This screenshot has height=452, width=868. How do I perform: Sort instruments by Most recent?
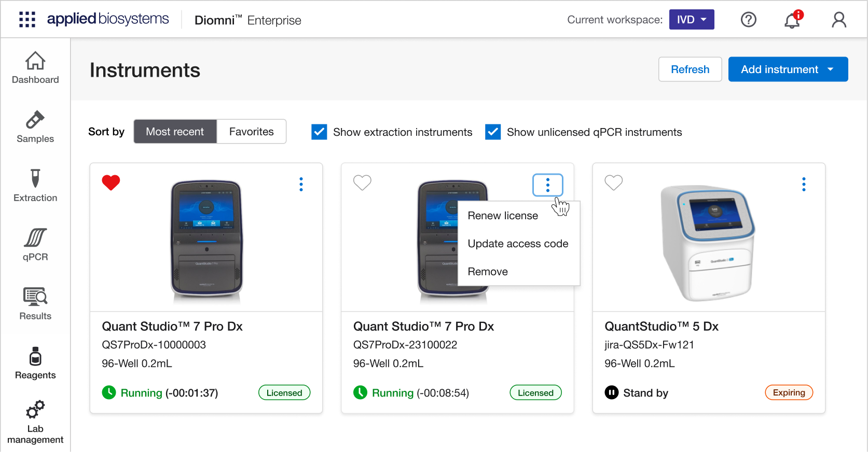click(175, 132)
